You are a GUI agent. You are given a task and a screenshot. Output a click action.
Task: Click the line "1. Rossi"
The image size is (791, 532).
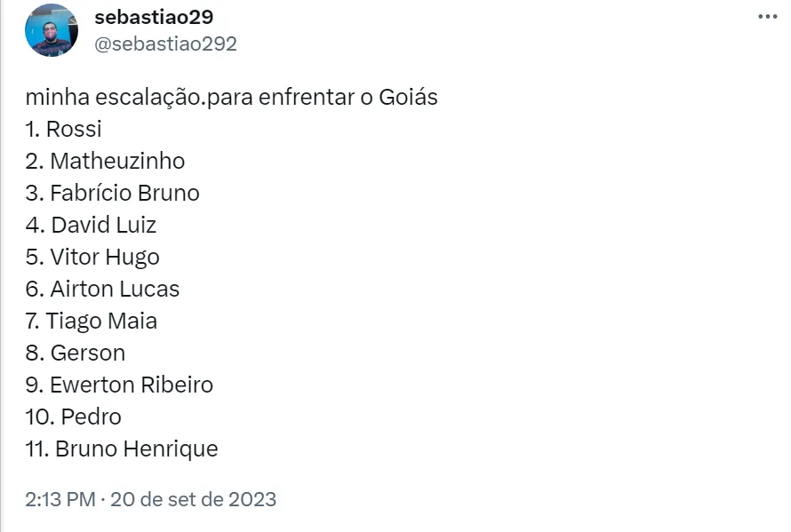coord(64,129)
